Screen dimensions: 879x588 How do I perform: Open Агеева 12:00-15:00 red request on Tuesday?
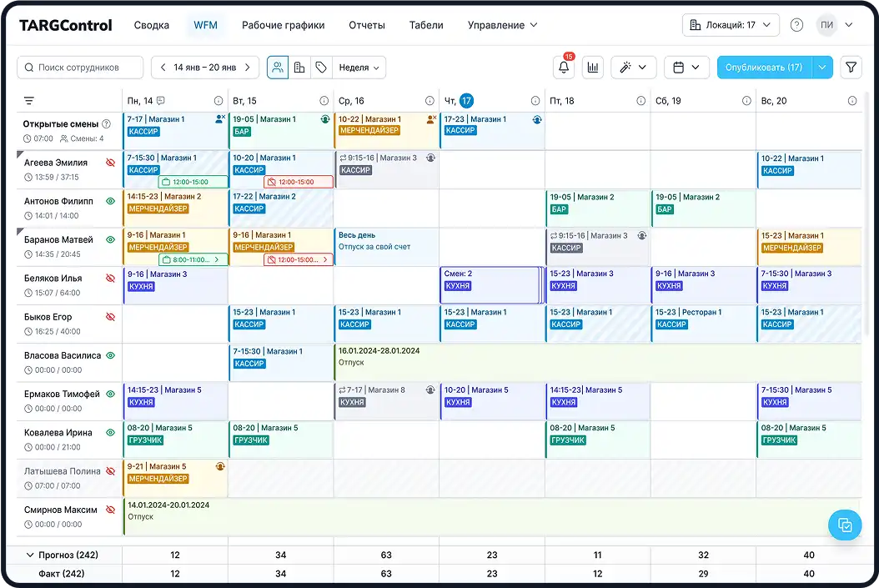(299, 182)
